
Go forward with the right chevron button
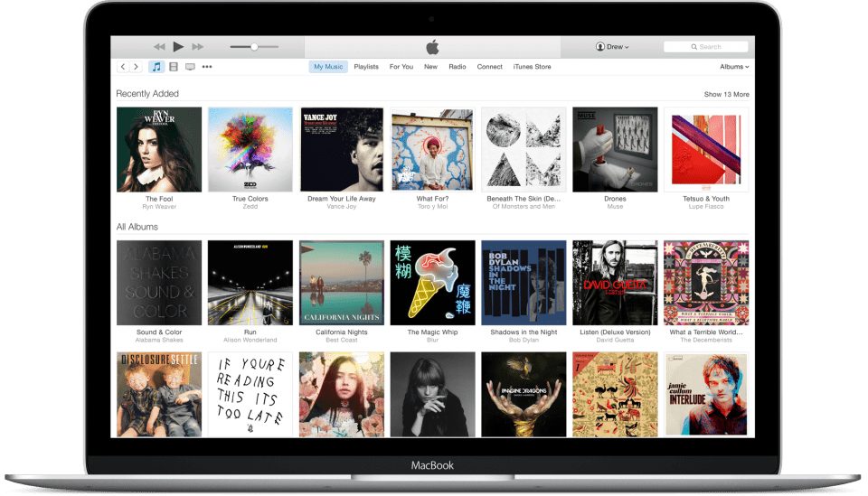coord(136,66)
